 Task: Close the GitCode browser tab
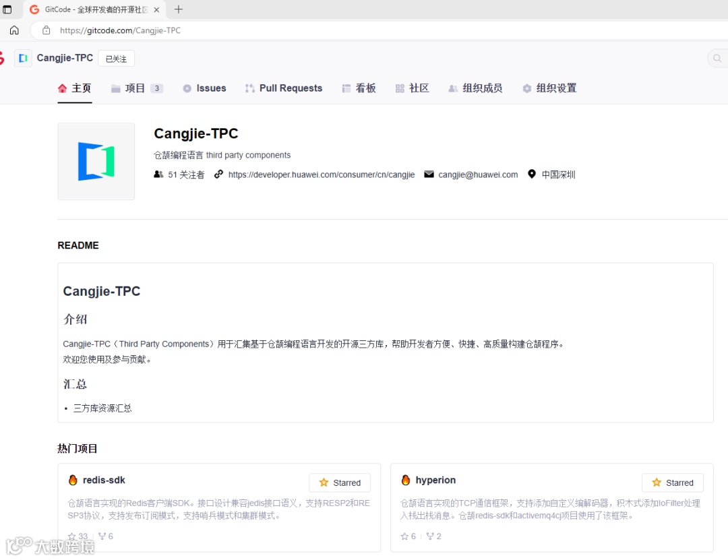(156, 9)
